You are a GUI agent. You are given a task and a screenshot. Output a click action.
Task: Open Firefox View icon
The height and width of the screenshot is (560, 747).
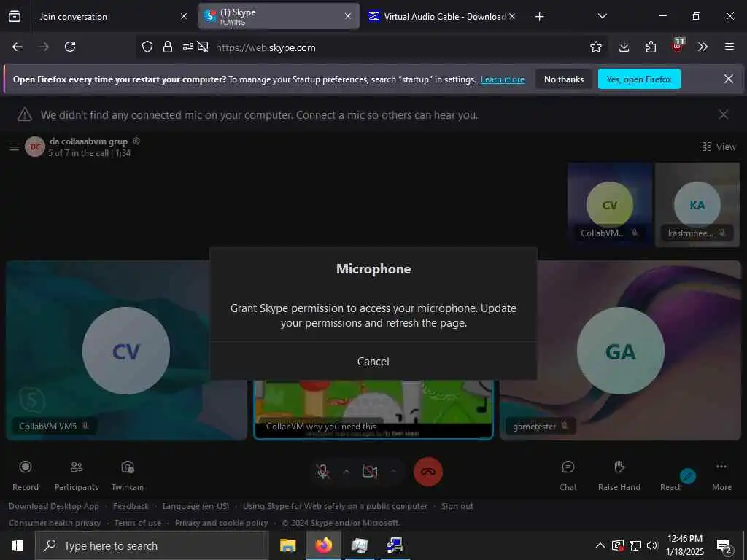tap(15, 16)
